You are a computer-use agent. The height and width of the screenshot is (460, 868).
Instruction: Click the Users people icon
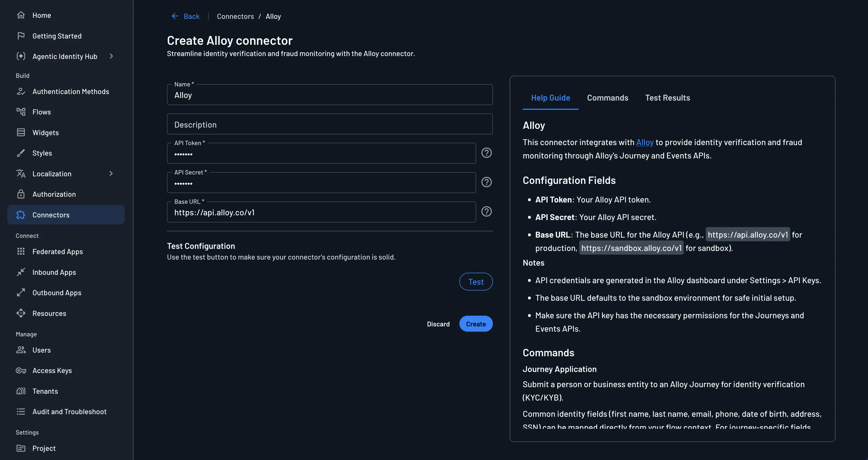[21, 350]
